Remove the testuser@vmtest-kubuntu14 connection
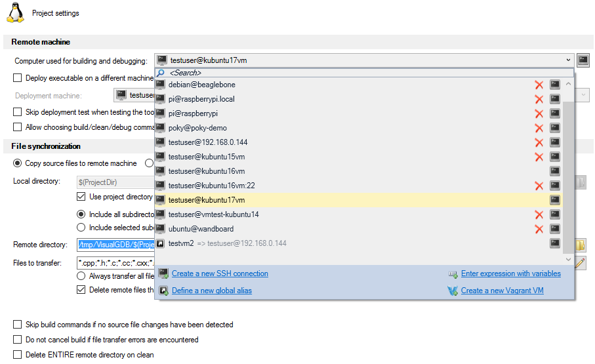The width and height of the screenshot is (595, 364). (x=539, y=214)
